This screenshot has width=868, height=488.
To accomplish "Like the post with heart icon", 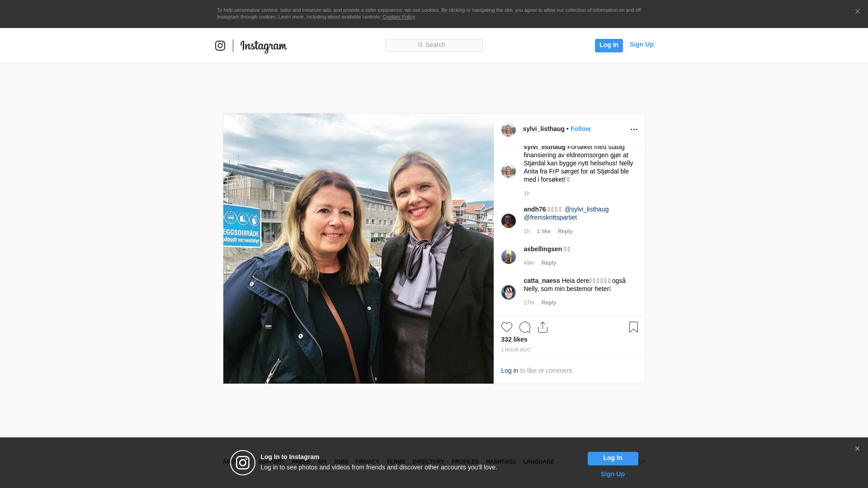I will tap(507, 327).
